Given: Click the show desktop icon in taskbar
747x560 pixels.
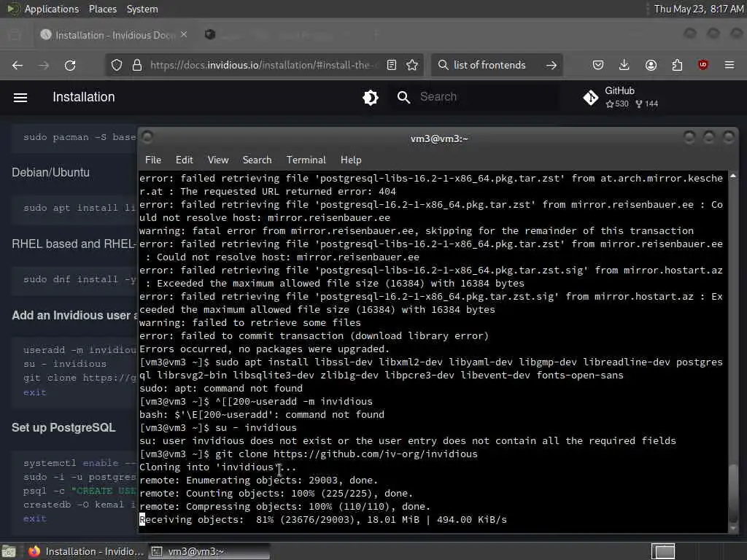Looking at the screenshot, I should [x=9, y=551].
